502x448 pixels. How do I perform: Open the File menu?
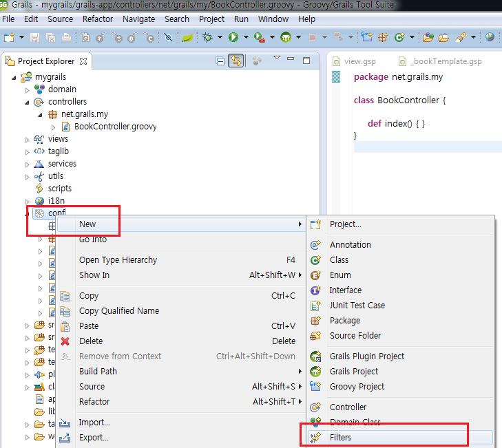click(8, 19)
